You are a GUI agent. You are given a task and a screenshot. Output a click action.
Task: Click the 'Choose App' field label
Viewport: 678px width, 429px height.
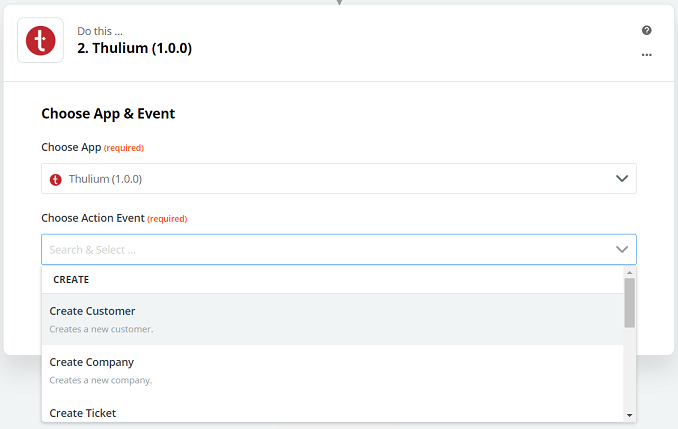(x=71, y=147)
